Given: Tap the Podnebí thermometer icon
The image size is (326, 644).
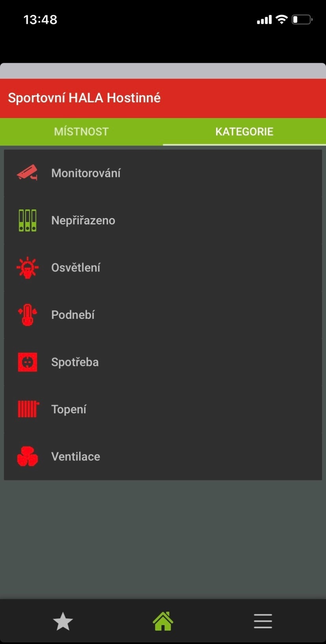Looking at the screenshot, I should point(27,315).
